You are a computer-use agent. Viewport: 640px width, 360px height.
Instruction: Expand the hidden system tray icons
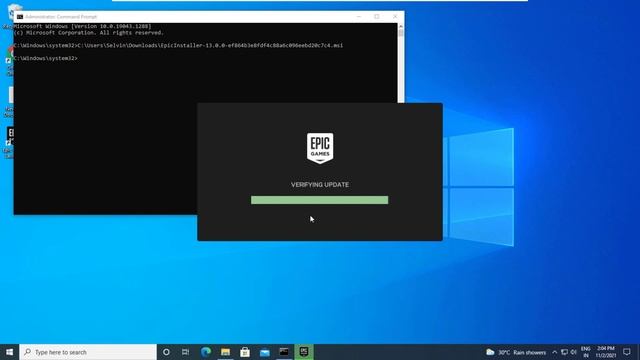pos(555,352)
